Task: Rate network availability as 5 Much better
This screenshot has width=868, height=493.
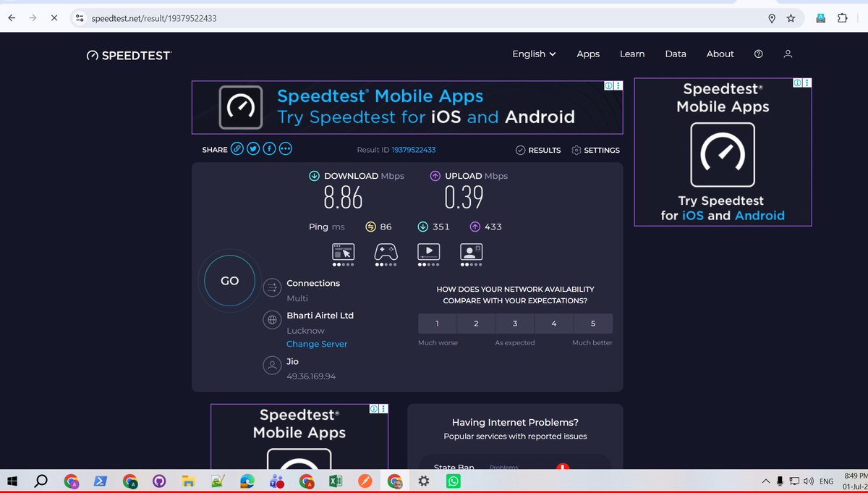Action: 593,324
